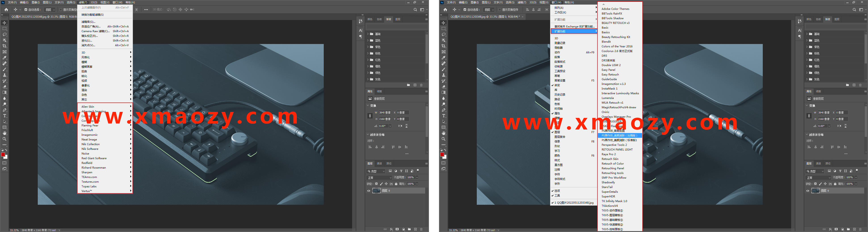This screenshot has width=868, height=232.
Task: Hide 图层 0 using its eye toggle
Action: [369, 191]
